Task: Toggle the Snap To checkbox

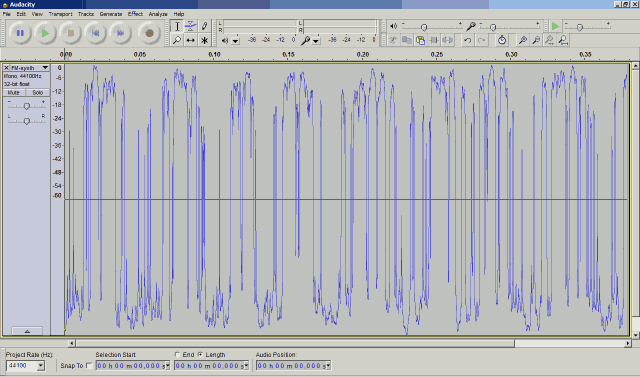Action: point(89,366)
